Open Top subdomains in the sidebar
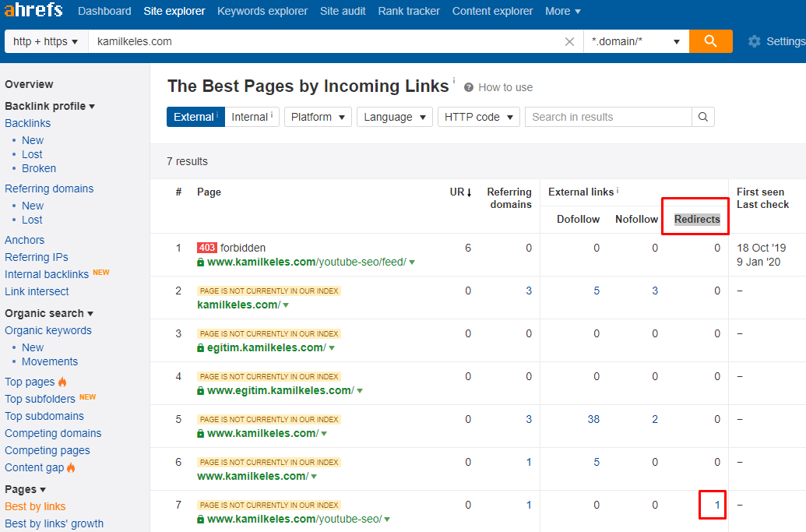806x532 pixels. click(44, 416)
